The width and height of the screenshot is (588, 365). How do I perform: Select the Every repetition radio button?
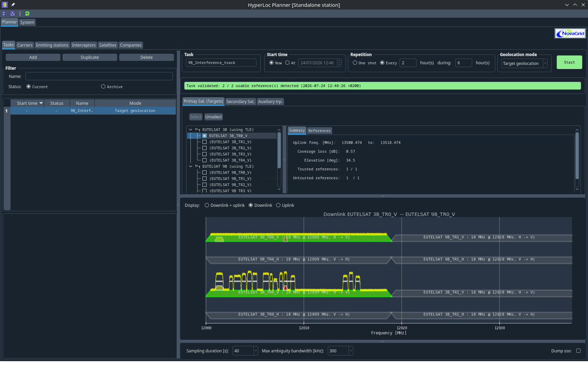[x=382, y=63]
